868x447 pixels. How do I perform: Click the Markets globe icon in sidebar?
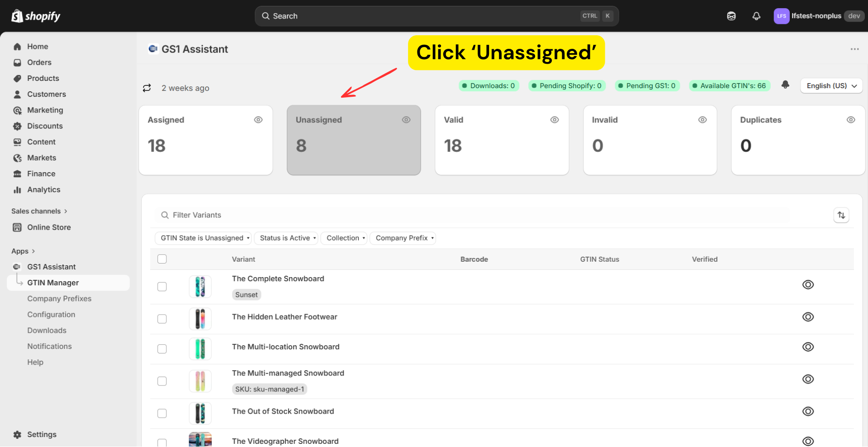coord(17,158)
